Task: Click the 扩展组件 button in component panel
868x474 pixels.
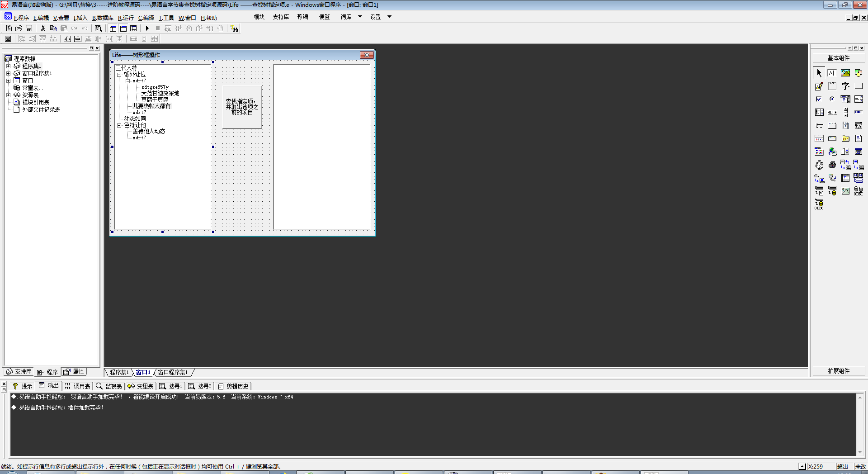Action: [x=839, y=371]
